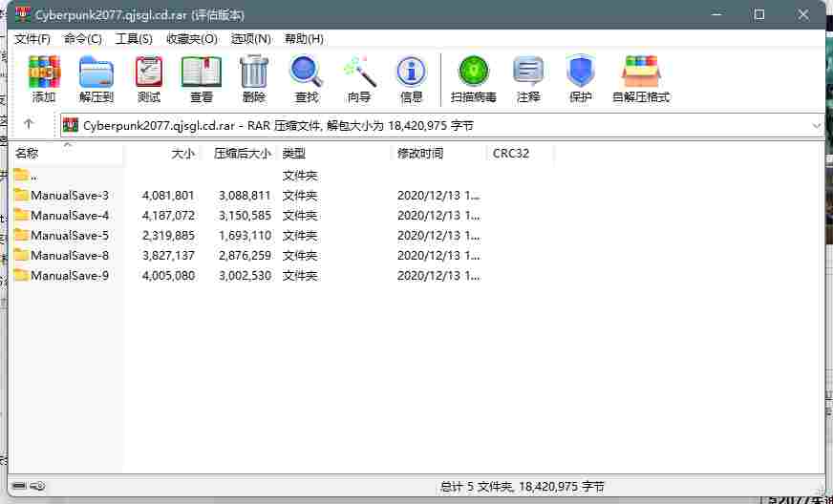Open the 帮助(H) menu
The image size is (833, 504).
pos(305,39)
